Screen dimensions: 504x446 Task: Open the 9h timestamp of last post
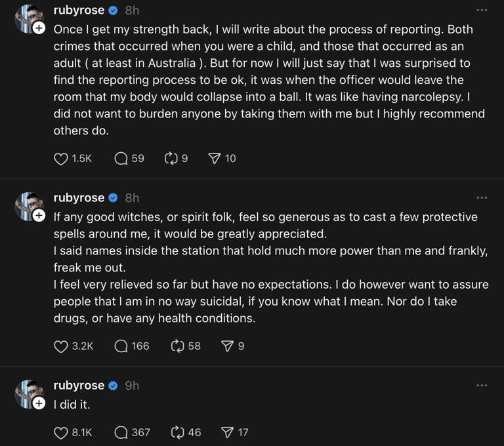[132, 385]
